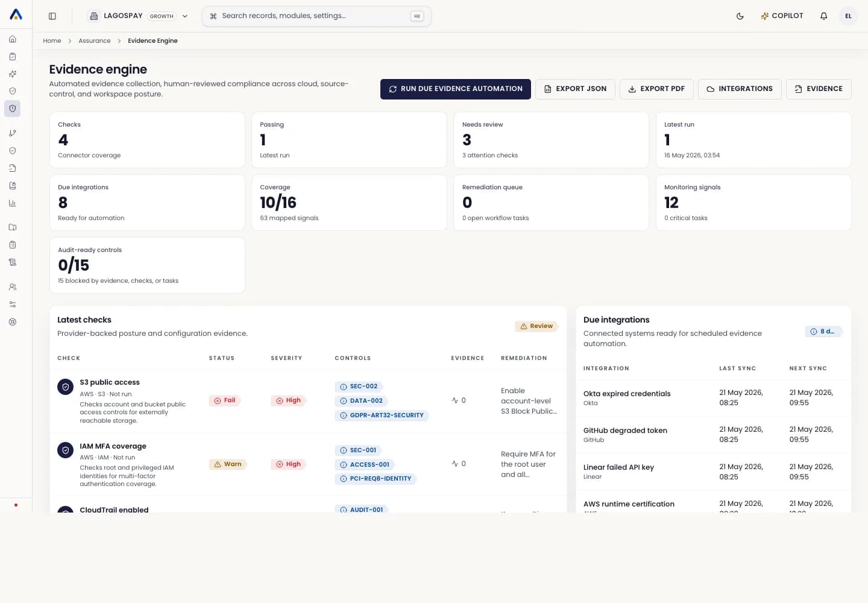868x603 pixels.
Task: Sort by the SEVERITY column header
Action: pyautogui.click(x=286, y=358)
